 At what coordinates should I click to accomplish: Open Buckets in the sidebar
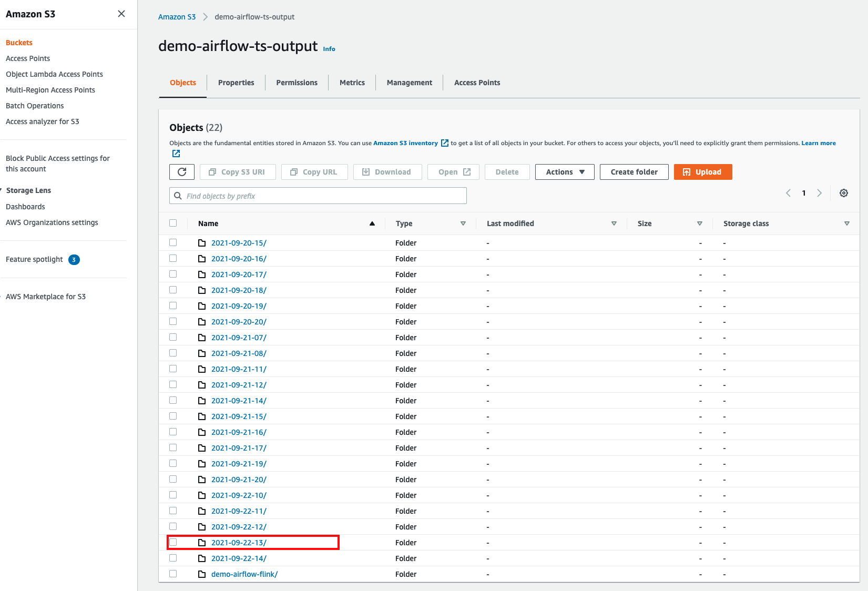click(19, 43)
